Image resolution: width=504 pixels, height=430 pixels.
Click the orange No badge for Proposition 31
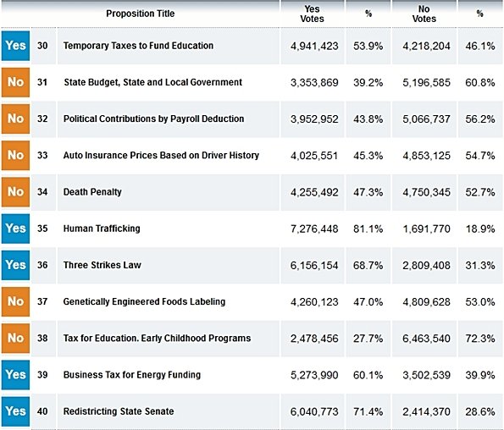[15, 82]
